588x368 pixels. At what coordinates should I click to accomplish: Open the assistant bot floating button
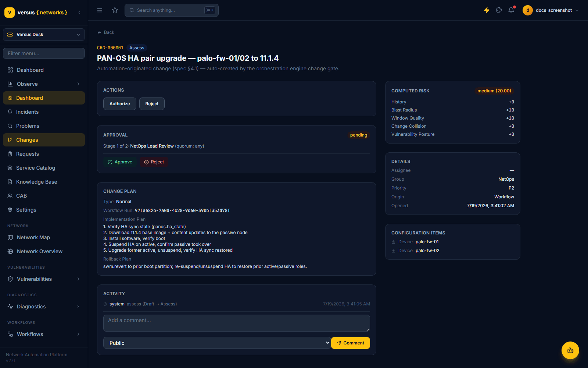pos(570,350)
